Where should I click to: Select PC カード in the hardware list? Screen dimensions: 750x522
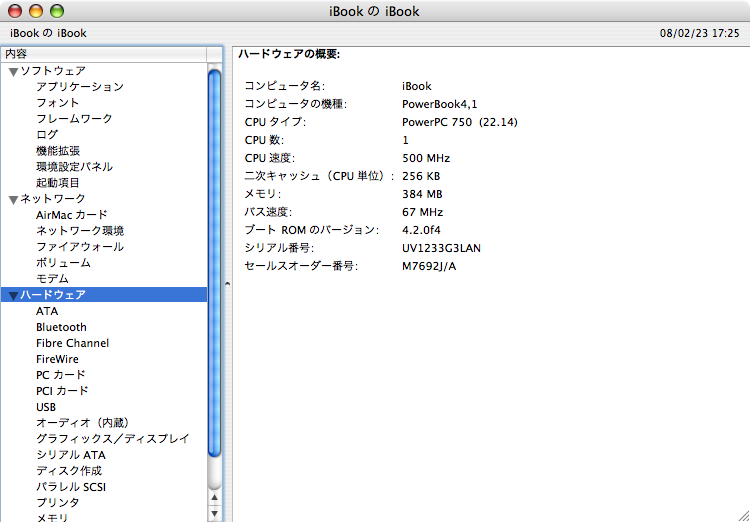[60, 375]
